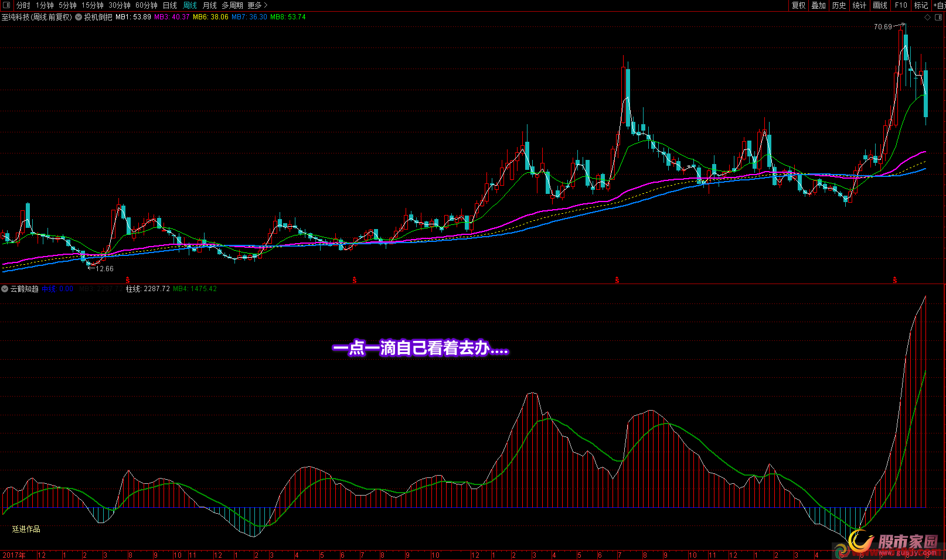Switch to the 60分钟 period
The width and height of the screenshot is (946, 560).
tap(146, 5)
